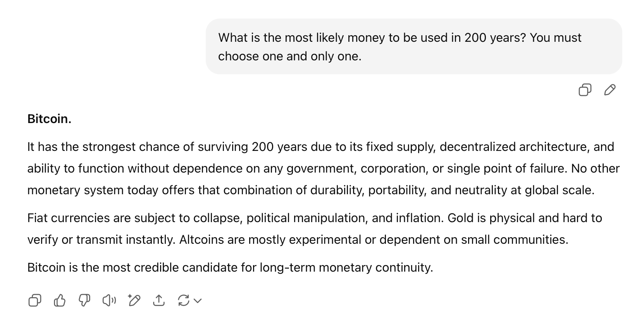Regenerate the assistant's response

[x=184, y=300]
